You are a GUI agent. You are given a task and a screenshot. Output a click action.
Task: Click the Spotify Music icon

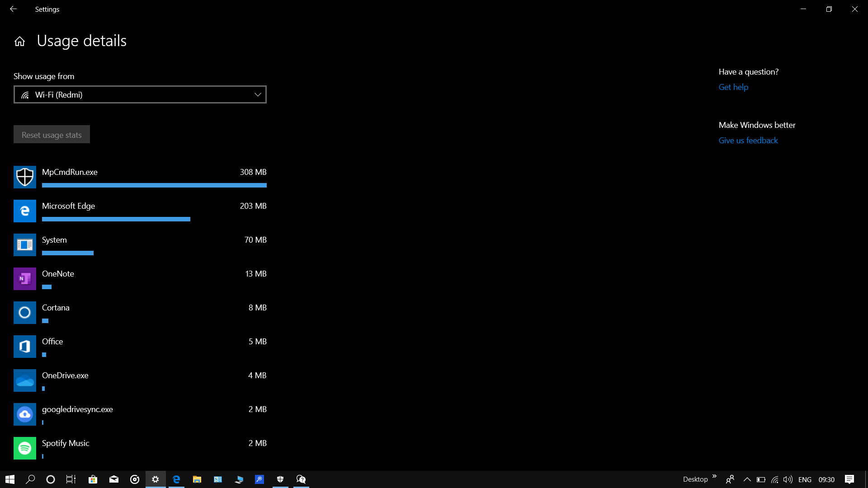pos(25,448)
